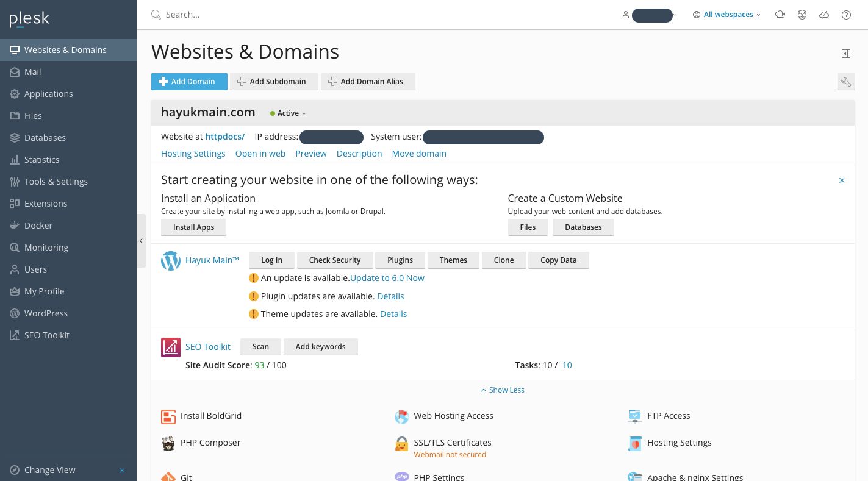Click the Update to 6.0 Now link
The height and width of the screenshot is (481, 868).
pos(387,278)
